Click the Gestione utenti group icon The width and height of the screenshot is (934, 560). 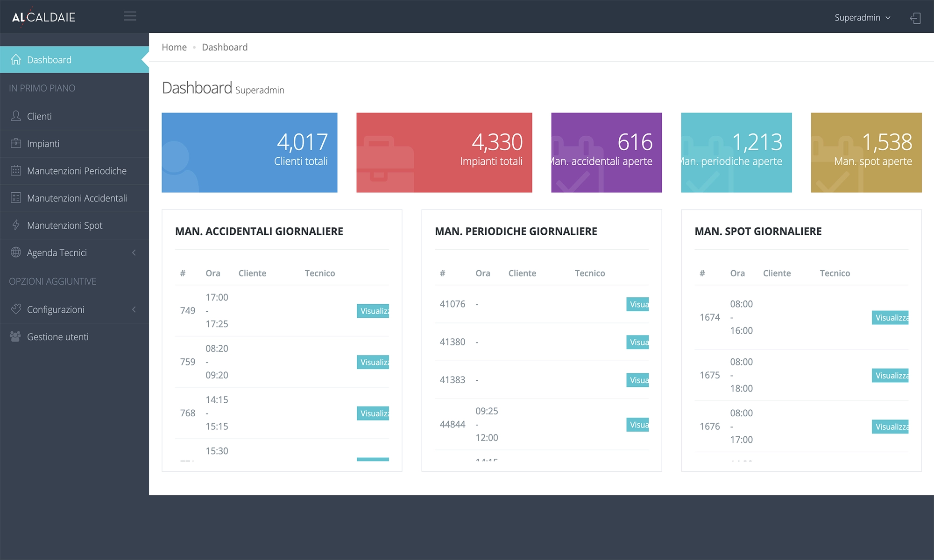(x=15, y=336)
